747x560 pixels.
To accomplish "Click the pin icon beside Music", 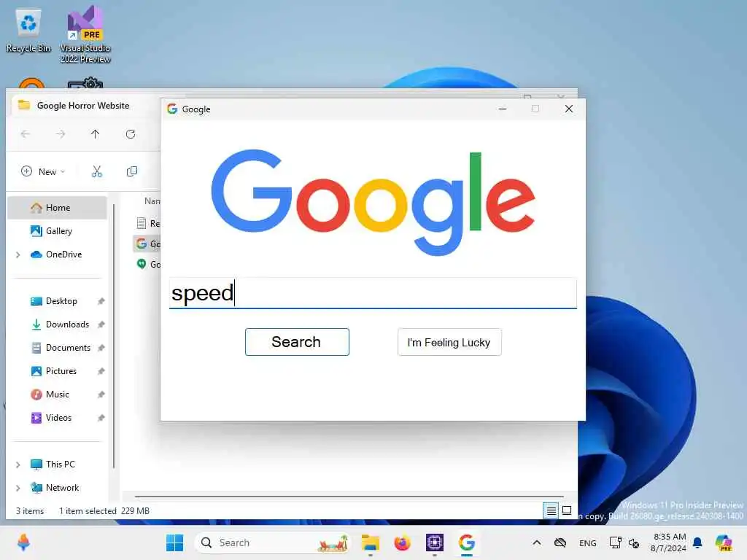I will [x=101, y=394].
